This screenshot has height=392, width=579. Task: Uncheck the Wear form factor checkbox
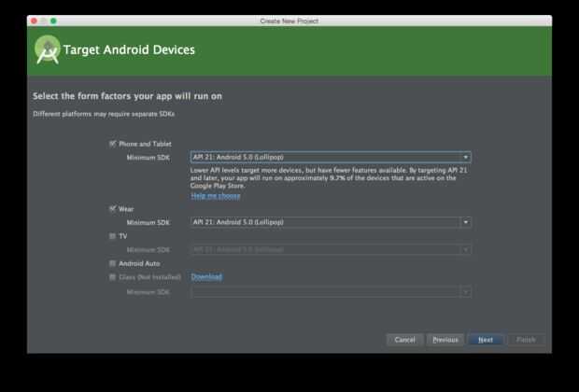[113, 209]
